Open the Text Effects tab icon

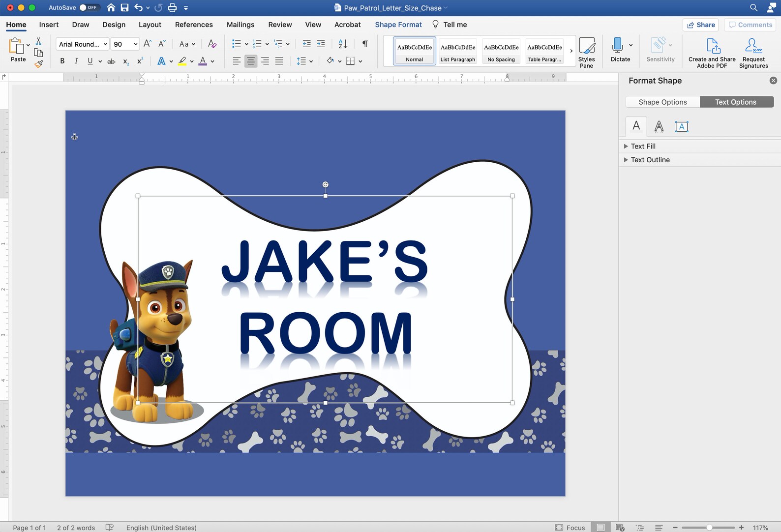(x=659, y=126)
